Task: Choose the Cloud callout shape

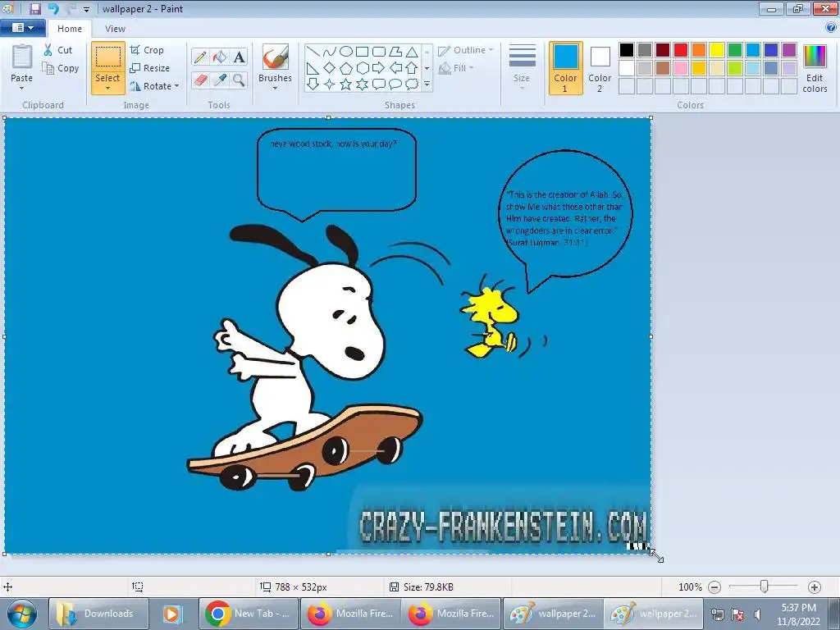Action: [412, 84]
